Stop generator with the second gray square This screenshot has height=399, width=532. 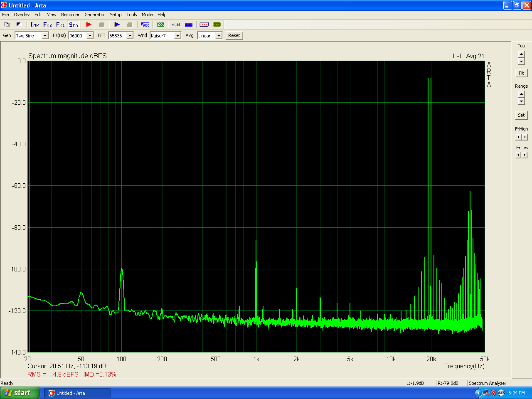pyautogui.click(x=129, y=25)
